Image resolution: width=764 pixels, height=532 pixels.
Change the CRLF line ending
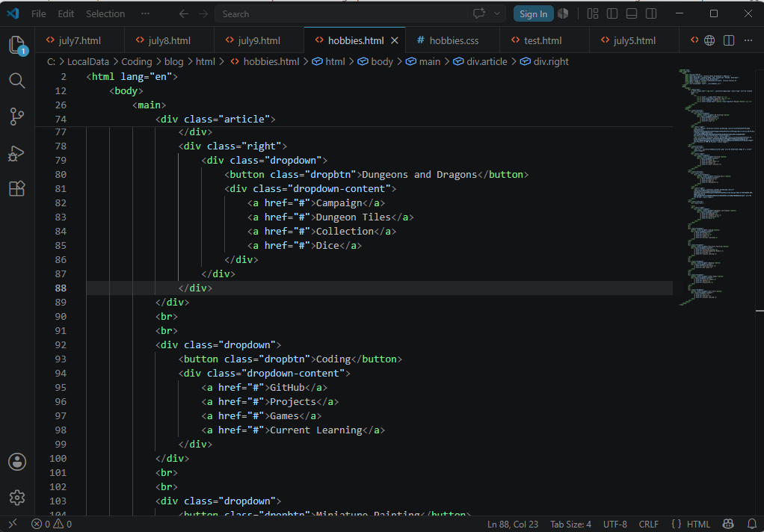click(x=649, y=525)
